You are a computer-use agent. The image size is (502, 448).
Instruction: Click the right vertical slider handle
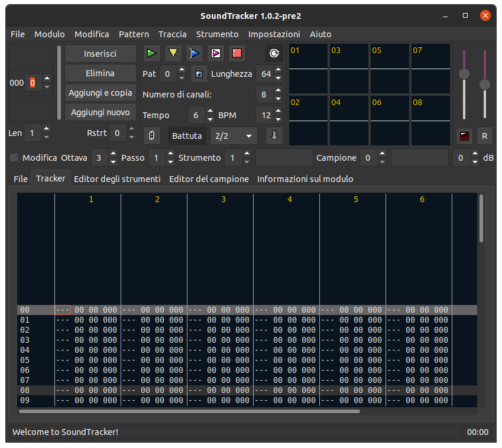pyautogui.click(x=485, y=85)
